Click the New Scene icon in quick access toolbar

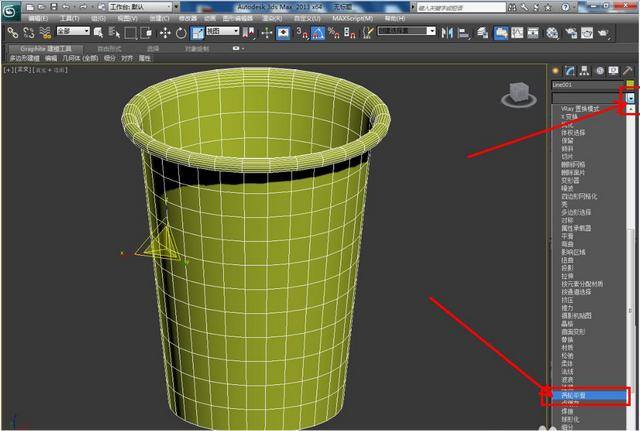click(30, 7)
